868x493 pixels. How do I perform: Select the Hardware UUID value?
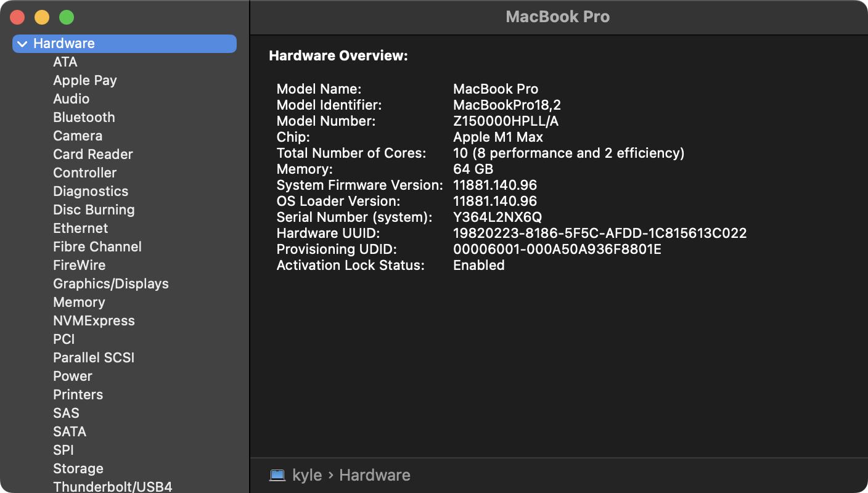coord(600,233)
